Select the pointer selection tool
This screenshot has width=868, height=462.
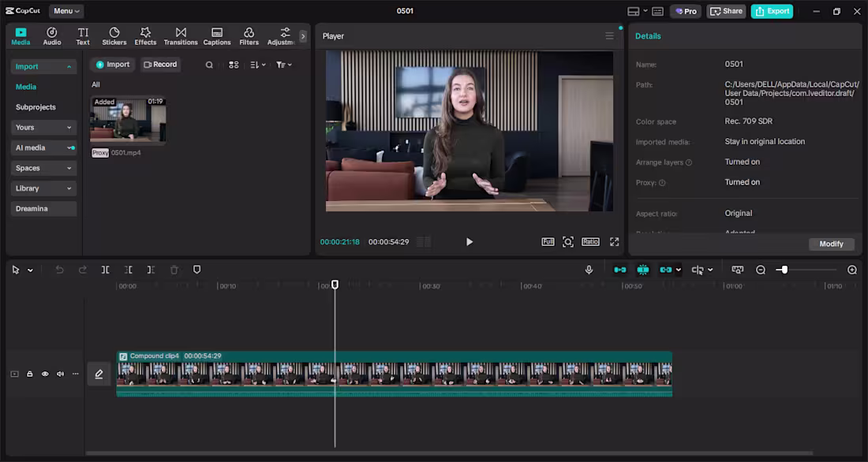(x=16, y=270)
